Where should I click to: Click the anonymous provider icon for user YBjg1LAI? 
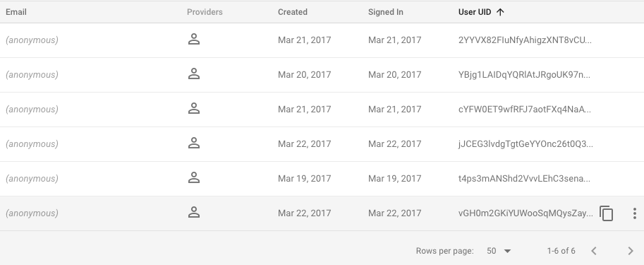(194, 74)
